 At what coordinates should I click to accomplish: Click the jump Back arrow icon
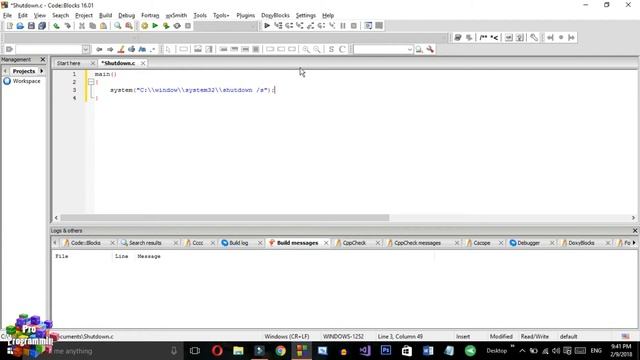(99, 49)
